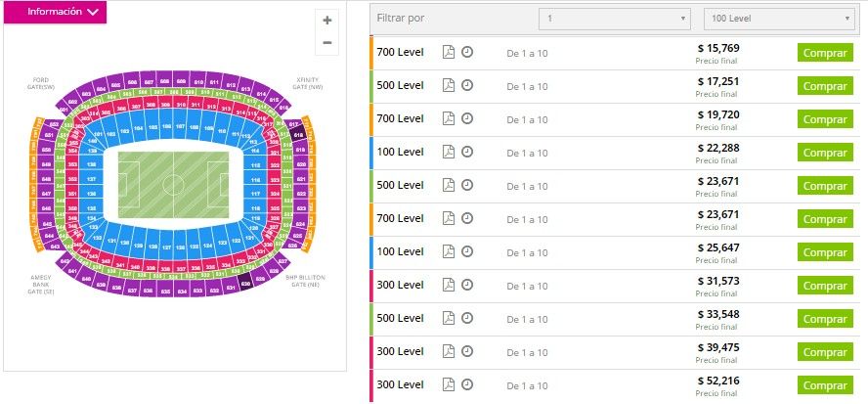Select the 700 Level $19,720 listing label
Image resolution: width=868 pixels, height=404 pixels.
(400, 118)
